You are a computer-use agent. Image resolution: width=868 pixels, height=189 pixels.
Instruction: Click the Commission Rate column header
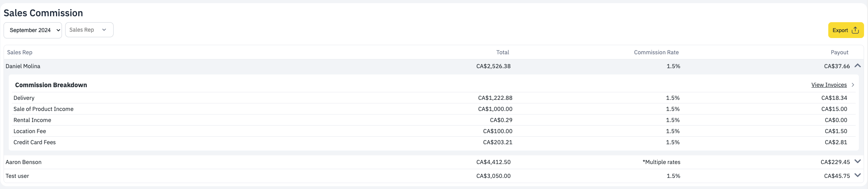pyautogui.click(x=656, y=52)
